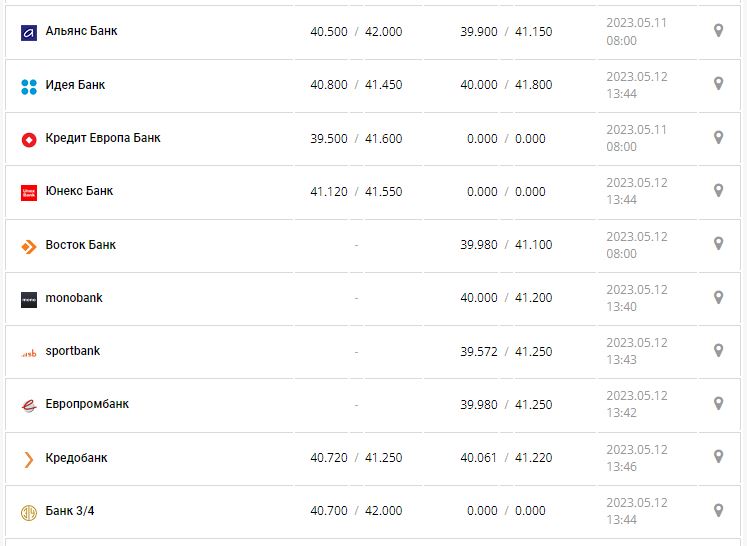747x546 pixels.
Task: Click the Европромбанк logo icon
Action: pos(28,405)
